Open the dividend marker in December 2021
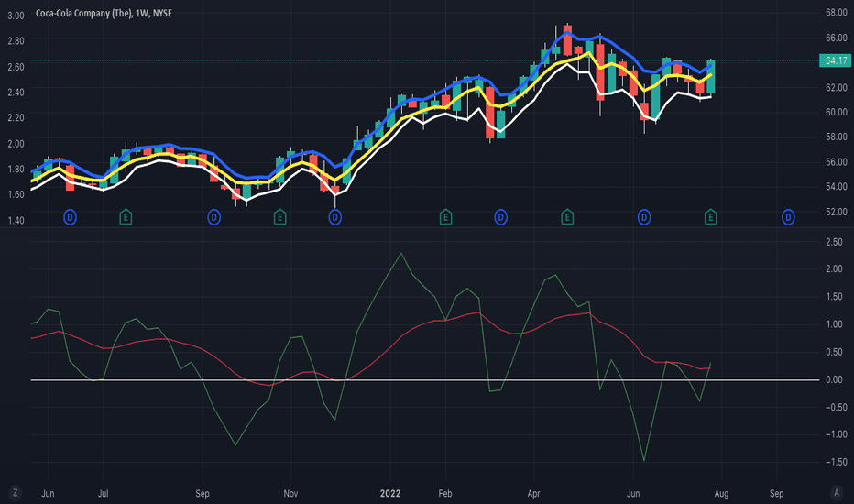Viewport: 854px width, 504px height. pos(335,217)
